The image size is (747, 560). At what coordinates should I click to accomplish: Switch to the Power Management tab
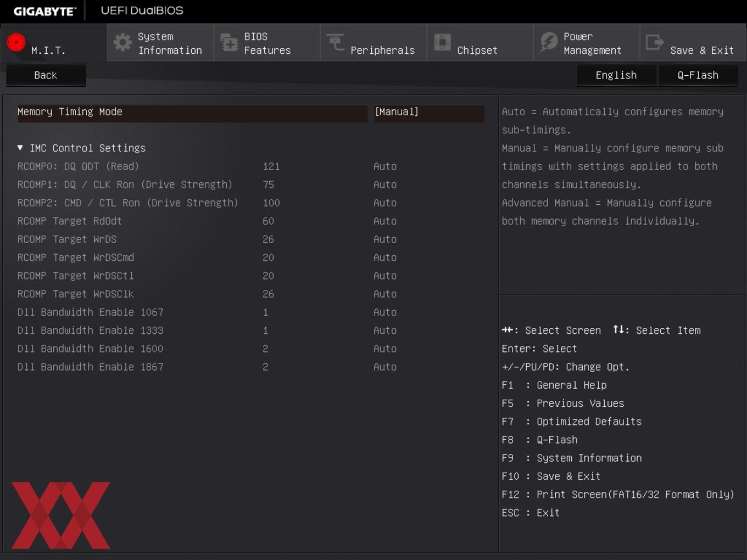587,43
